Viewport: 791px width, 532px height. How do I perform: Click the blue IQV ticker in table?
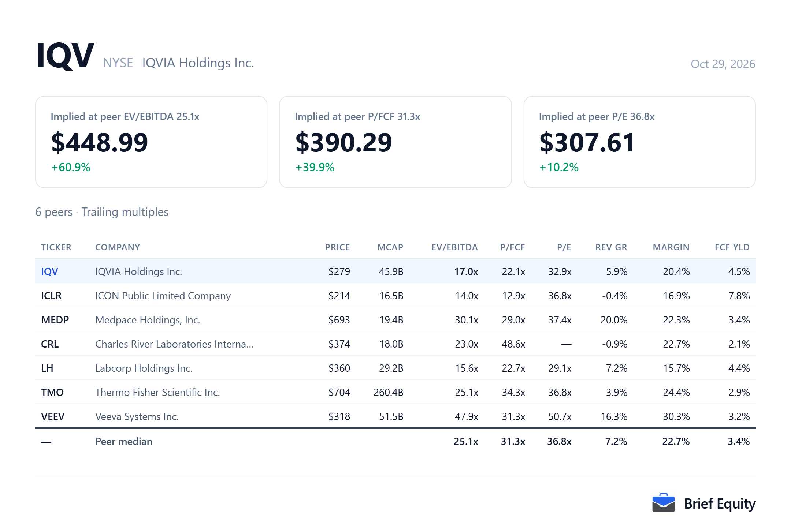pyautogui.click(x=49, y=271)
